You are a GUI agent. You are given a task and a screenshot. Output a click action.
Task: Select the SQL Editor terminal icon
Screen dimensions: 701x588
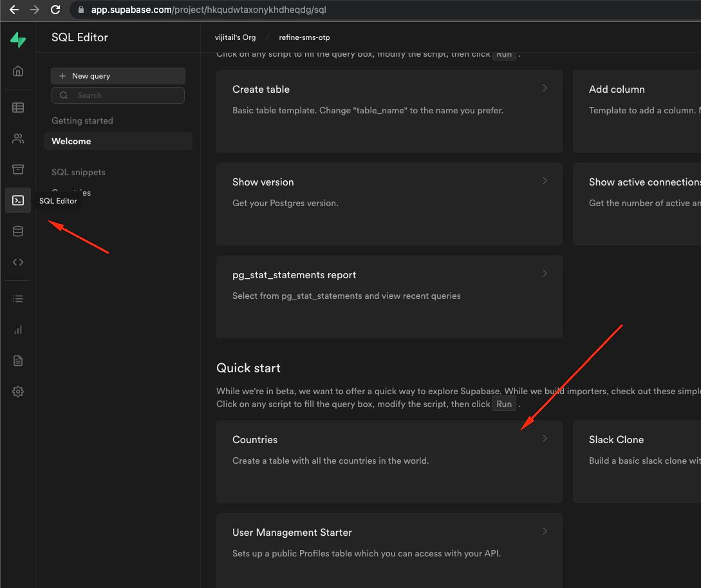pos(18,200)
